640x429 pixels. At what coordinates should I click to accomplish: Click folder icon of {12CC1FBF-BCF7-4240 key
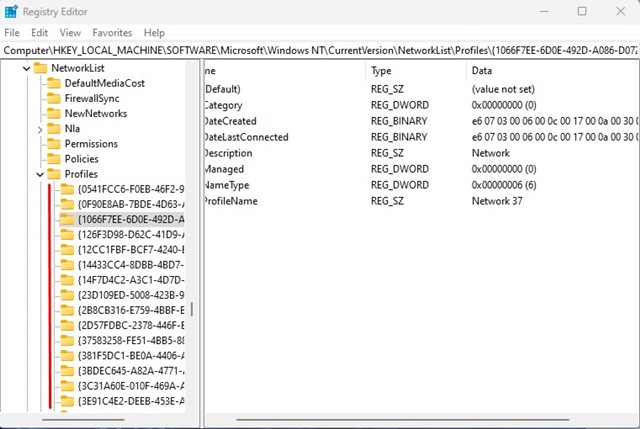tap(67, 249)
